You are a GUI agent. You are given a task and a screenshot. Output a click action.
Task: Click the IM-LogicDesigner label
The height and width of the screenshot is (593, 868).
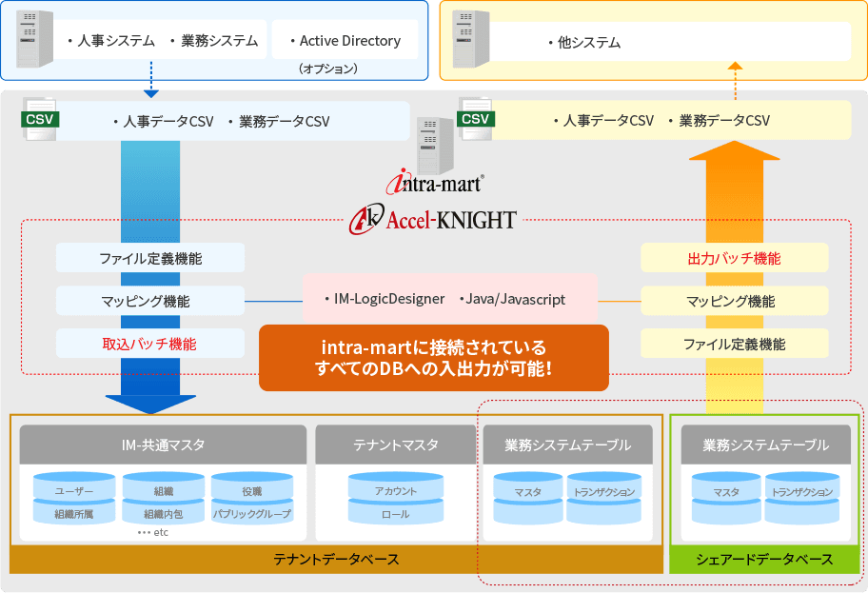pos(388,299)
